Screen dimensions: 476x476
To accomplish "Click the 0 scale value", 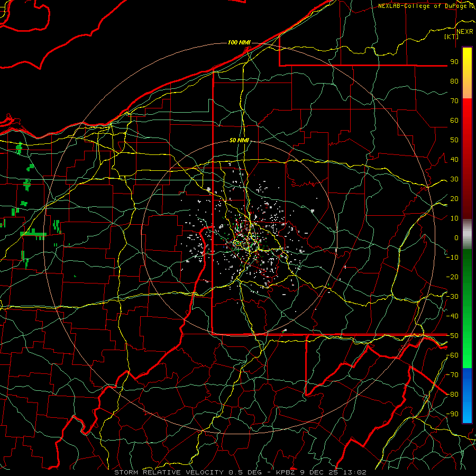I will tap(456, 238).
